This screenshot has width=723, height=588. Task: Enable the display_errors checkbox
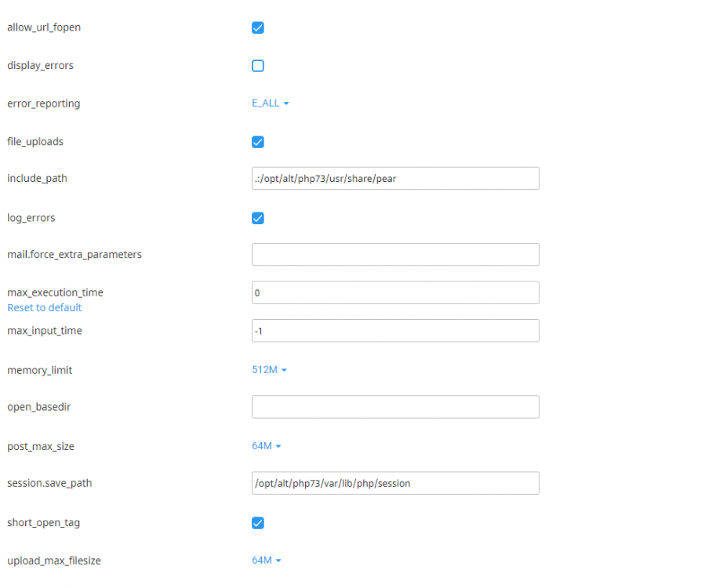[x=258, y=66]
